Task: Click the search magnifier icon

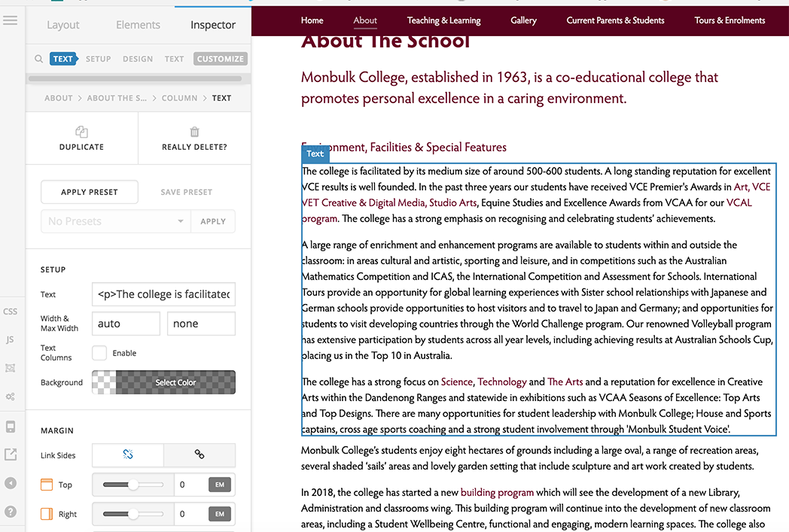Action: pos(38,59)
